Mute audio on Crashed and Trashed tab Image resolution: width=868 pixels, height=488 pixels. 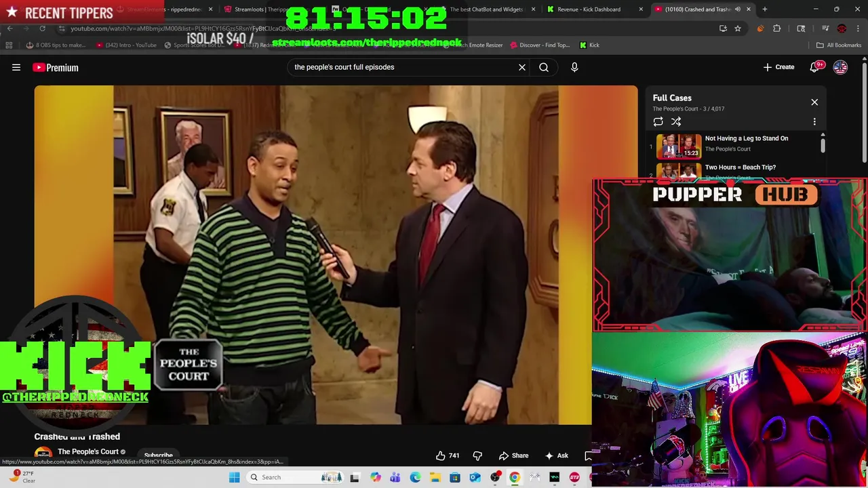tap(738, 9)
